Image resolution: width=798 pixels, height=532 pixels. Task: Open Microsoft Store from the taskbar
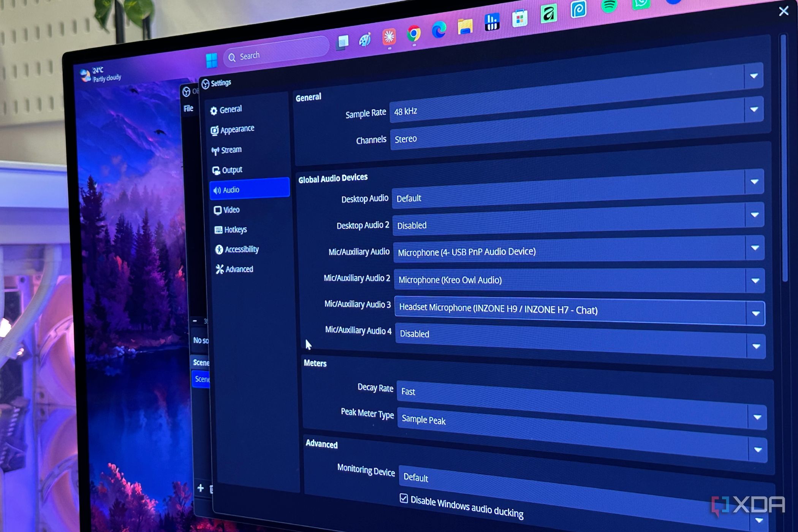[519, 18]
